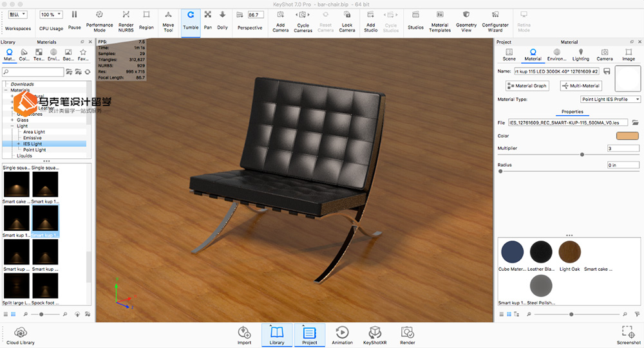This screenshot has width=644, height=348.
Task: Select Area Light in the tree
Action: click(x=34, y=132)
